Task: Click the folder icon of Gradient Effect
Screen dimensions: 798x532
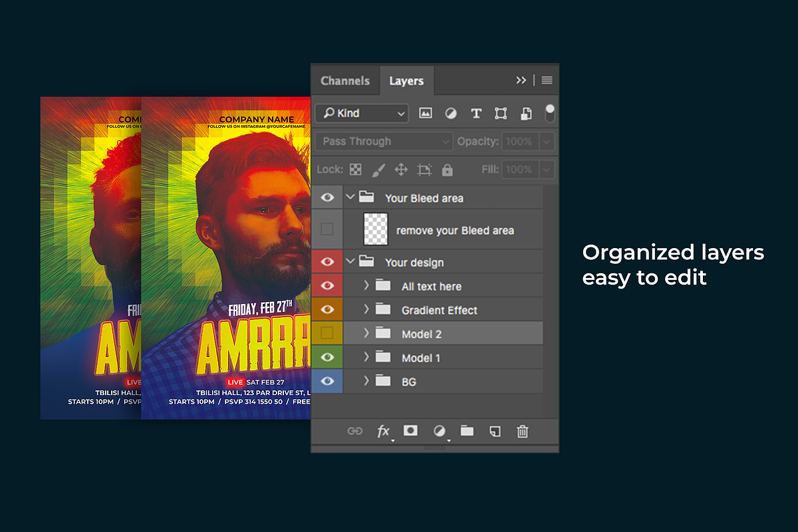Action: coord(383,310)
